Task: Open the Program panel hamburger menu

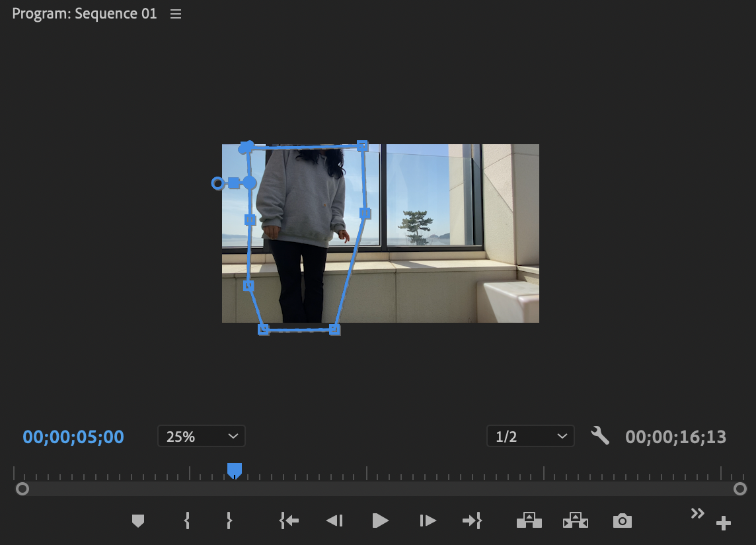Action: (175, 13)
